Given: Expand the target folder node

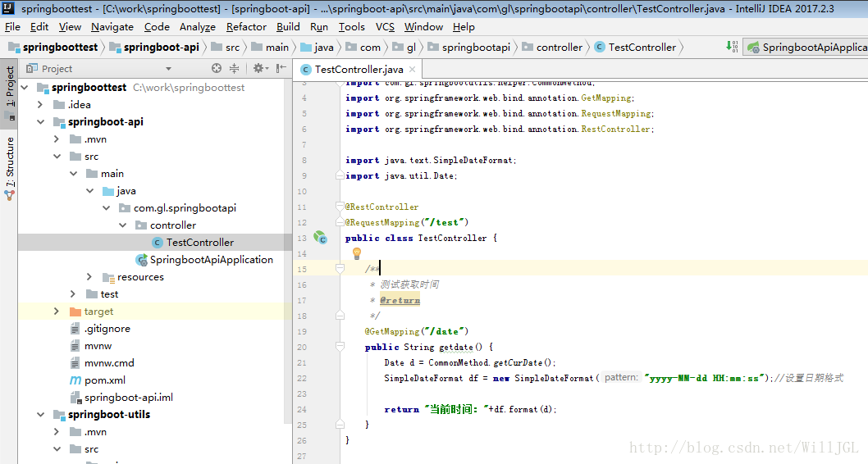Looking at the screenshot, I should click(x=57, y=312).
